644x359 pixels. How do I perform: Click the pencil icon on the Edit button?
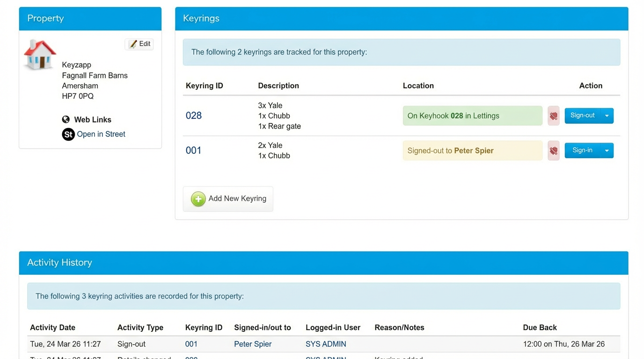pos(133,44)
